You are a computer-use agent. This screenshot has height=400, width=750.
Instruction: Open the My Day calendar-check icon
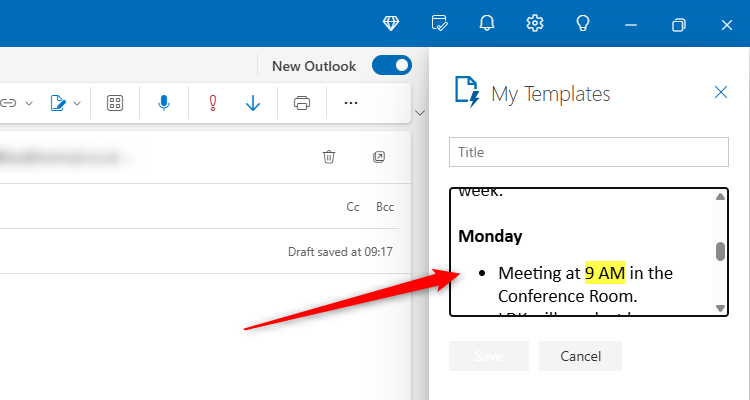pos(439,23)
